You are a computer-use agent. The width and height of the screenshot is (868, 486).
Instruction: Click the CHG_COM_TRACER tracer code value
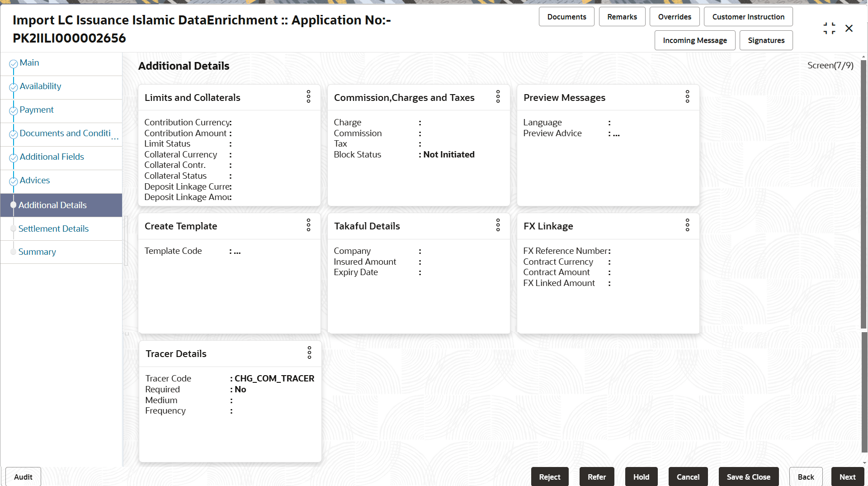tap(274, 379)
